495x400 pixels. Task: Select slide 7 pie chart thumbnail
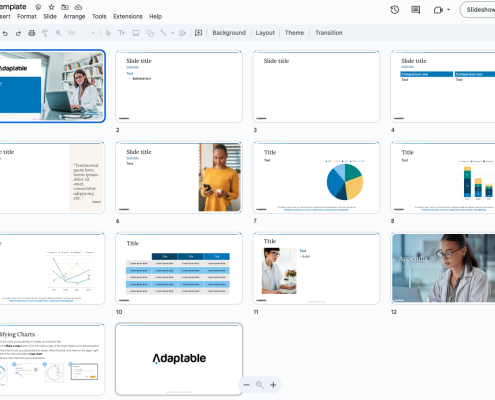tap(316, 177)
